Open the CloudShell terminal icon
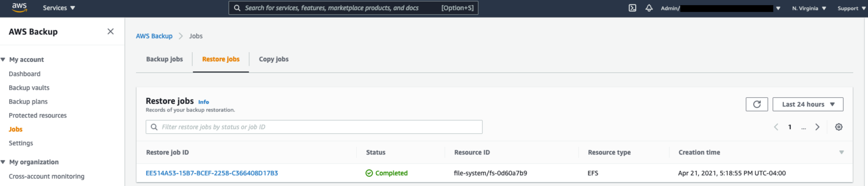The height and width of the screenshot is (186, 868). [632, 8]
